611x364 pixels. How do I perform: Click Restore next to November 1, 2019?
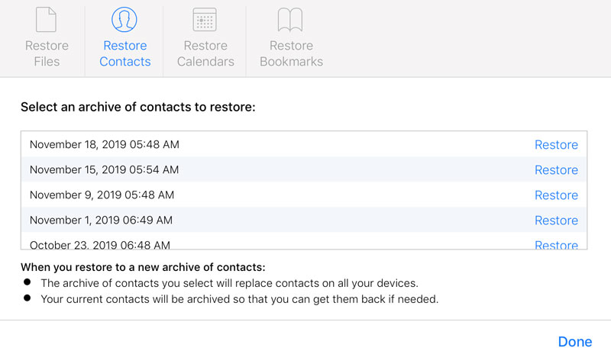556,221
